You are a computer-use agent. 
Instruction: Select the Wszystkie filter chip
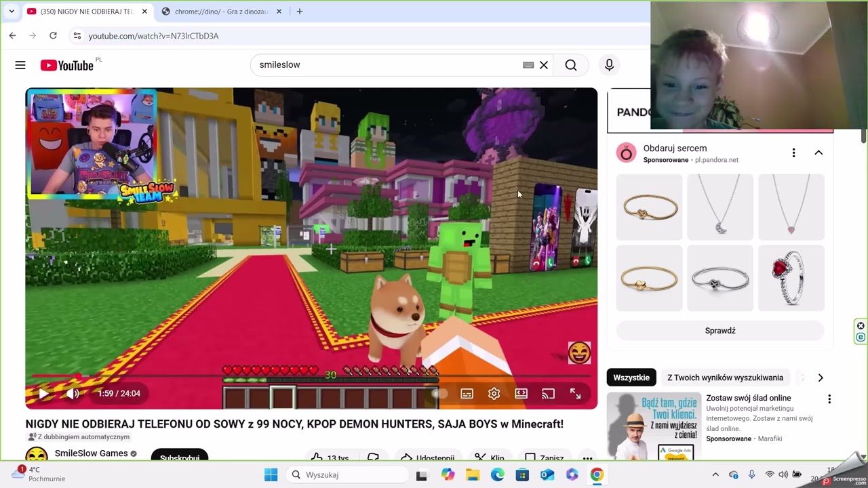[x=631, y=378]
